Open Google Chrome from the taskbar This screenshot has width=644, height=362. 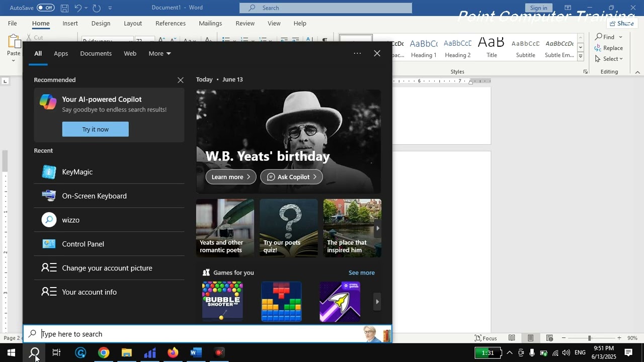point(104,353)
